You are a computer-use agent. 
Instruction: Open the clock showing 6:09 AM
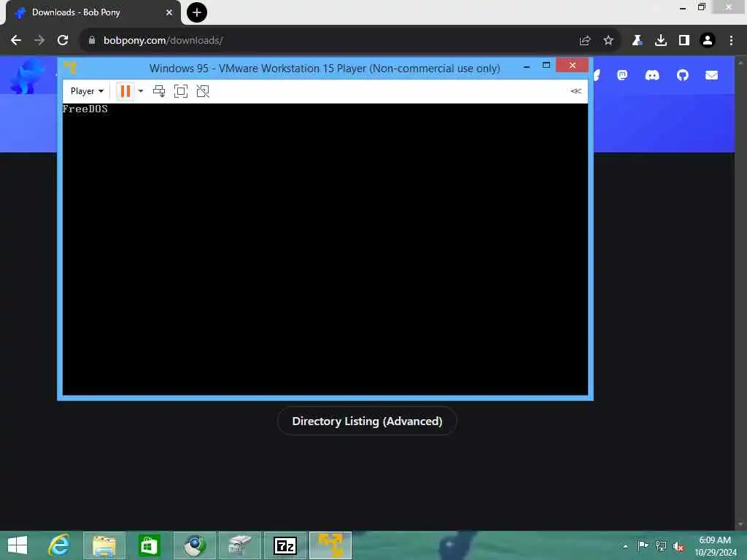coord(715,545)
